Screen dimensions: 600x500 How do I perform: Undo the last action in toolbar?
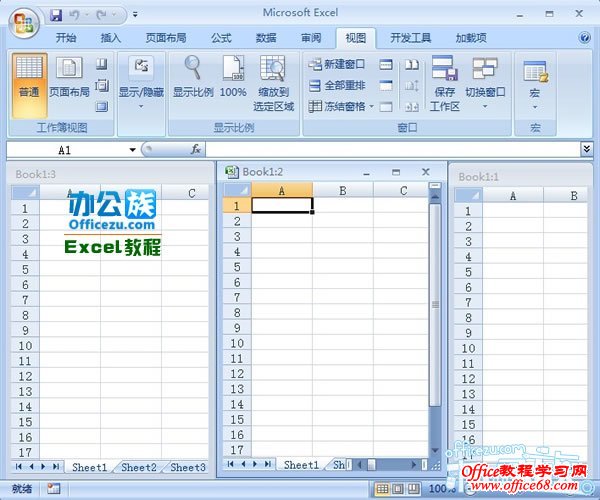coord(74,15)
